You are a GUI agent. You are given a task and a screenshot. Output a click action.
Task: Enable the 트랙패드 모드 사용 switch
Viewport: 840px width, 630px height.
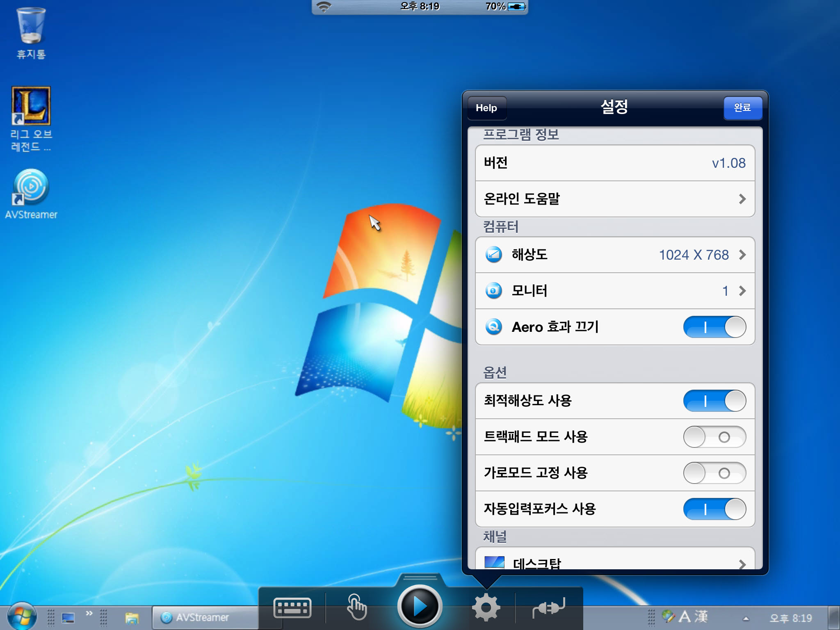click(x=714, y=437)
